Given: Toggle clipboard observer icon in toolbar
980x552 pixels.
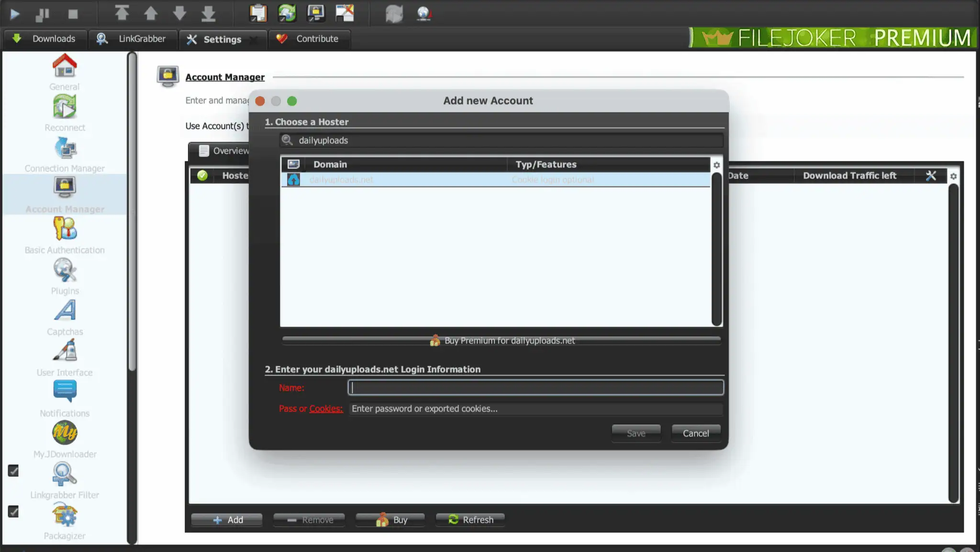Looking at the screenshot, I should tap(258, 13).
